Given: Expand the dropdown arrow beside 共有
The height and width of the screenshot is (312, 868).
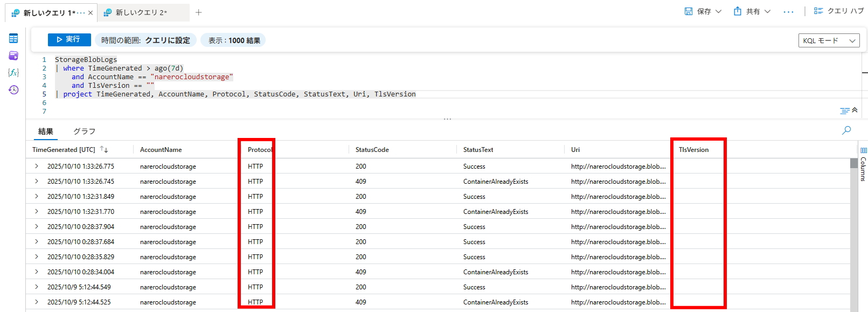Looking at the screenshot, I should (x=767, y=11).
